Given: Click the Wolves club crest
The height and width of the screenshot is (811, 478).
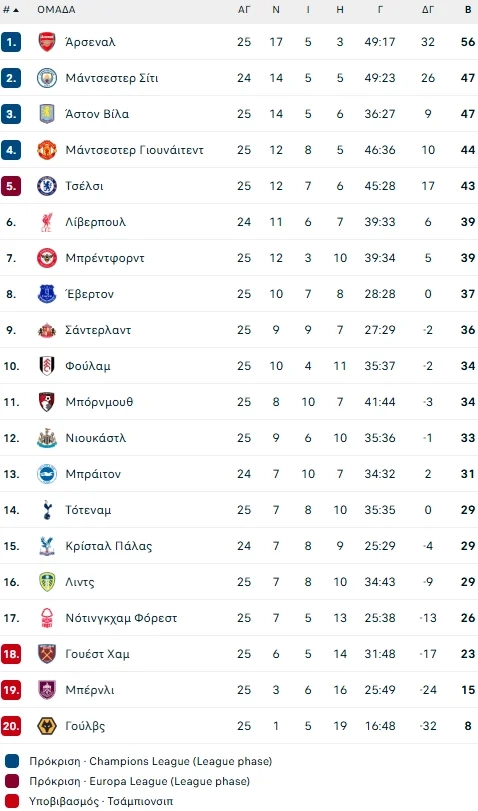Looking at the screenshot, I should [x=47, y=726].
